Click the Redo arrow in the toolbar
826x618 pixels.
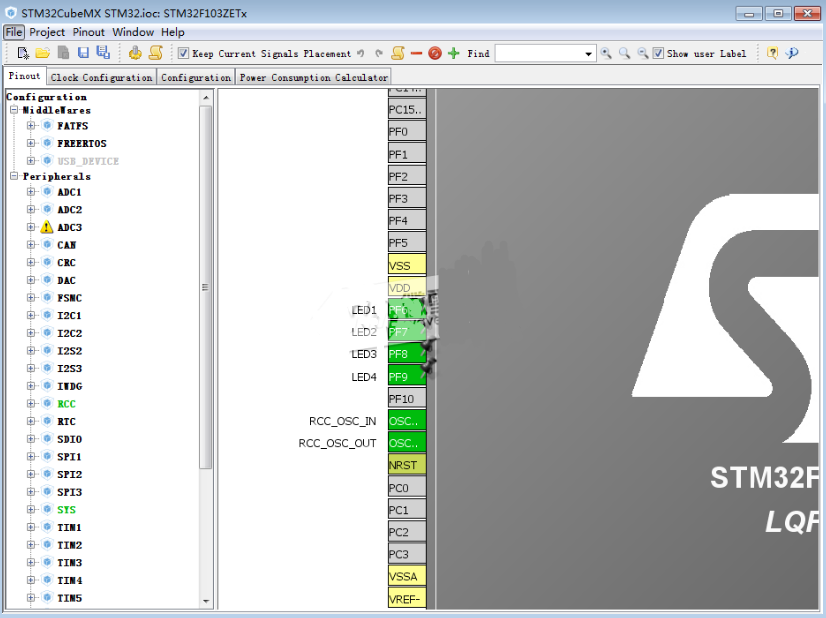coord(379,53)
